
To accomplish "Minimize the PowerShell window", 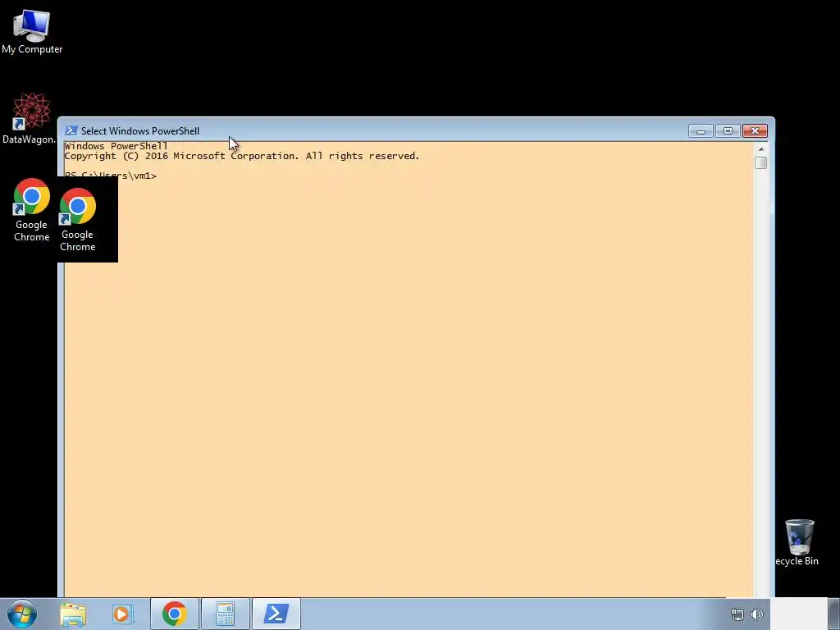I will tap(701, 130).
